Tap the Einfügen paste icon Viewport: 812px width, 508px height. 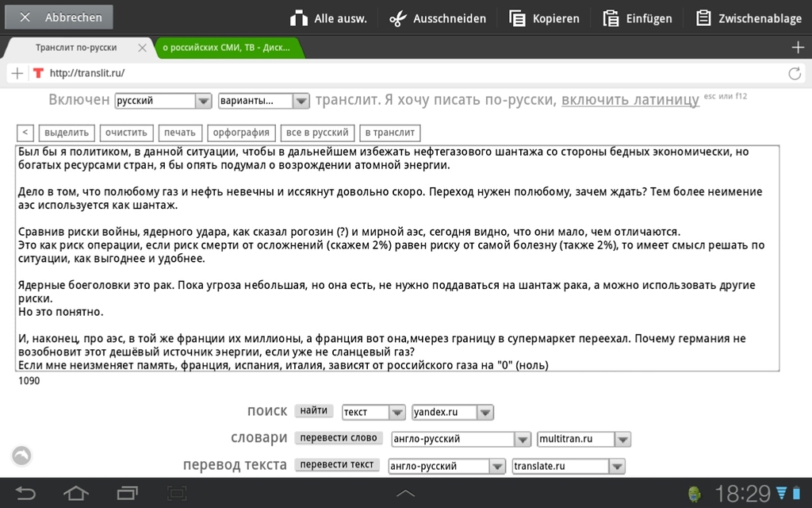[611, 18]
